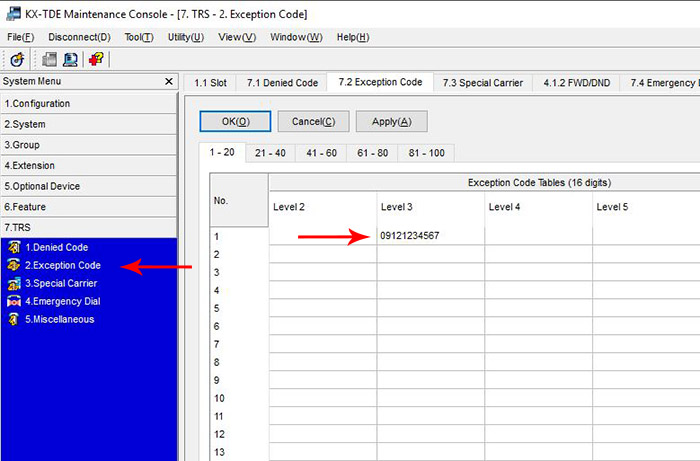Click the Interactive mode connect toolbar icon
This screenshot has width=700, height=461.
click(17, 59)
